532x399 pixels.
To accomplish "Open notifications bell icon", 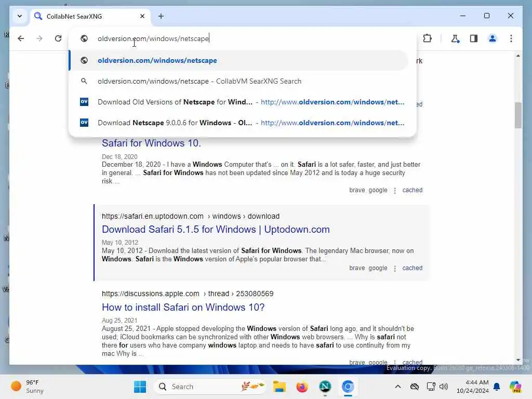I will click(x=497, y=387).
